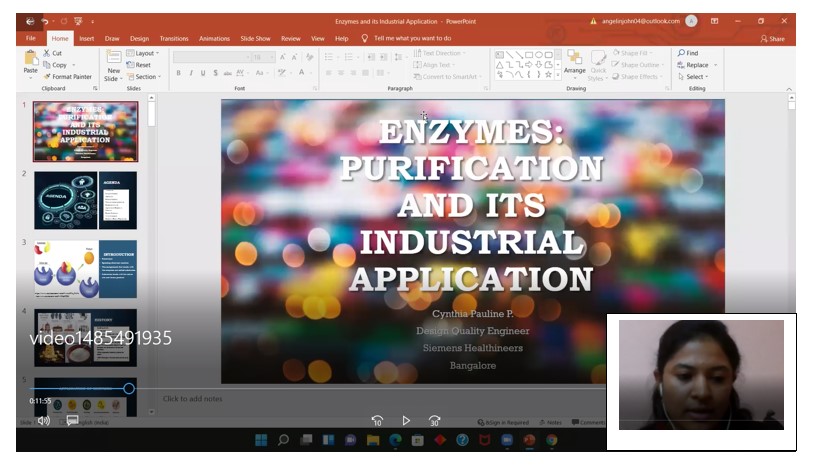Select the star shape in gallery
816x468 pixels.
tap(548, 74)
